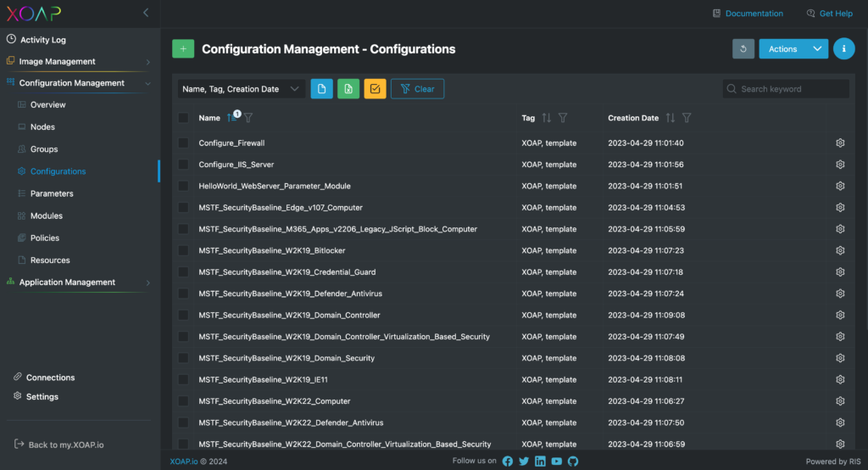Expand the Application Management menu chevron
Screen dimensions: 868x470
click(147, 283)
